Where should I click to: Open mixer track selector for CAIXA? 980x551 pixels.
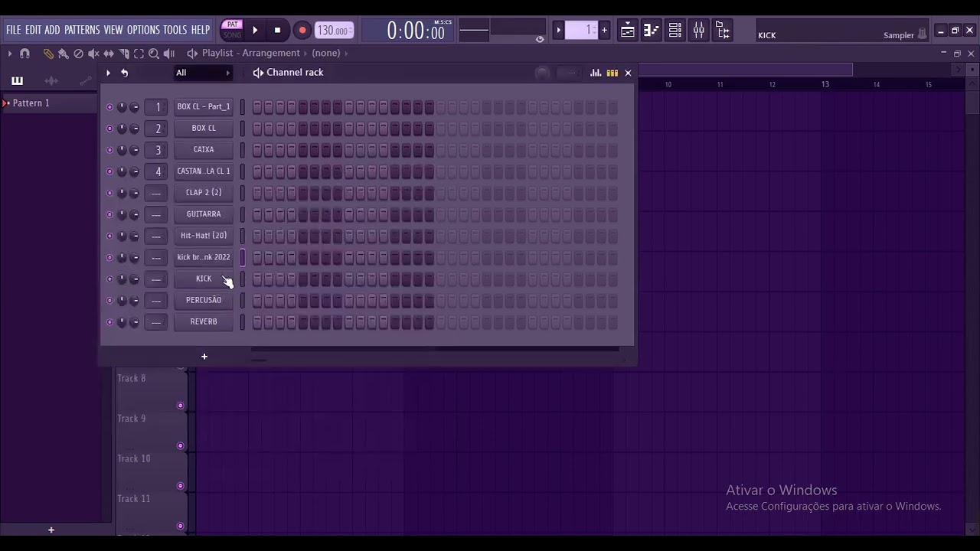(x=156, y=150)
